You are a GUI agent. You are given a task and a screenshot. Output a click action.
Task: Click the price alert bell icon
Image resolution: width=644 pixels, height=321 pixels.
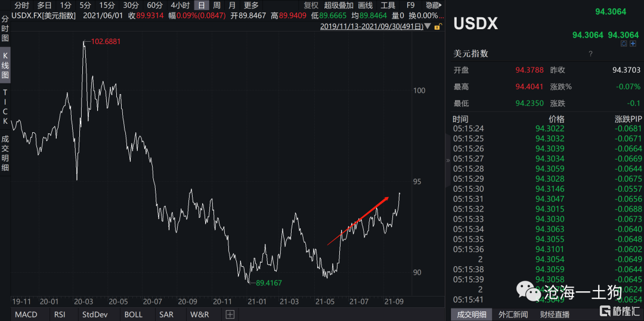624,43
